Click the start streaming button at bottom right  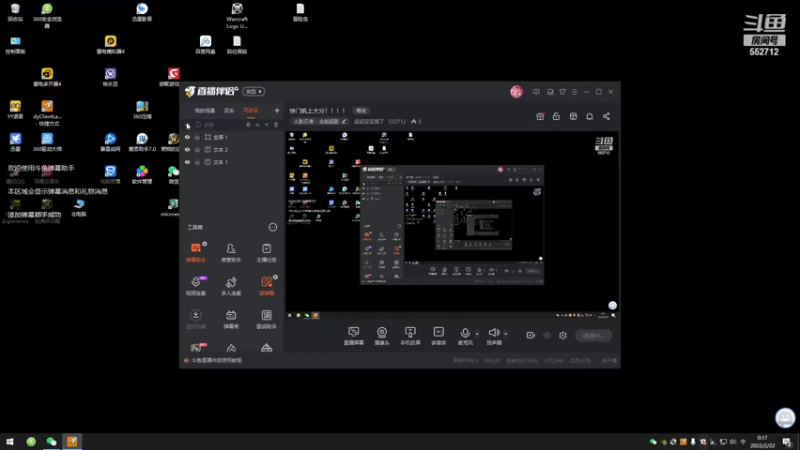(593, 335)
